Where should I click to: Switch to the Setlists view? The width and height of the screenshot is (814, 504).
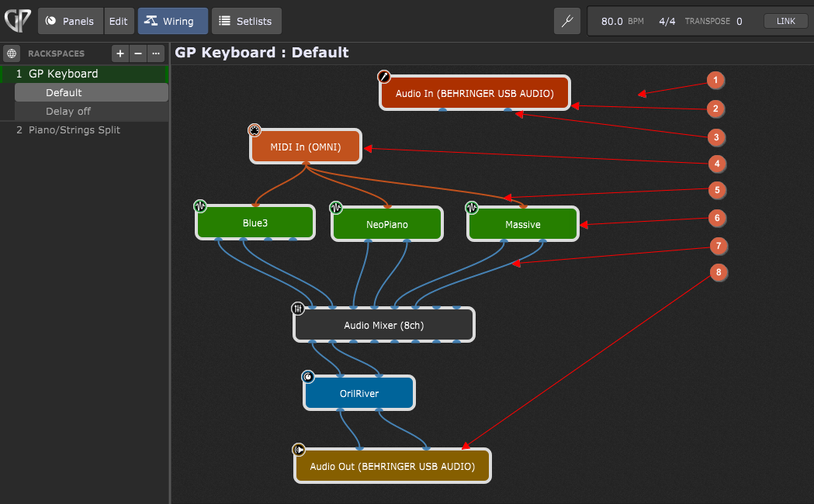click(x=247, y=21)
